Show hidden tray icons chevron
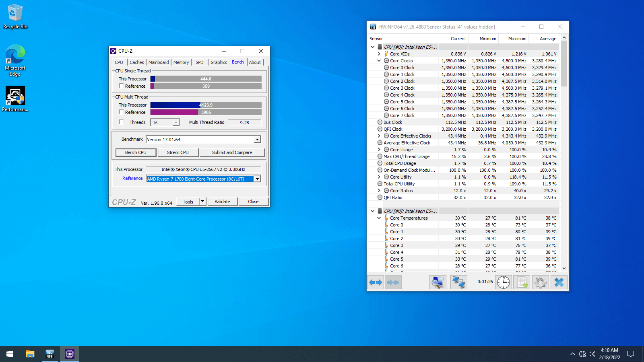The height and width of the screenshot is (362, 644). coord(572,354)
